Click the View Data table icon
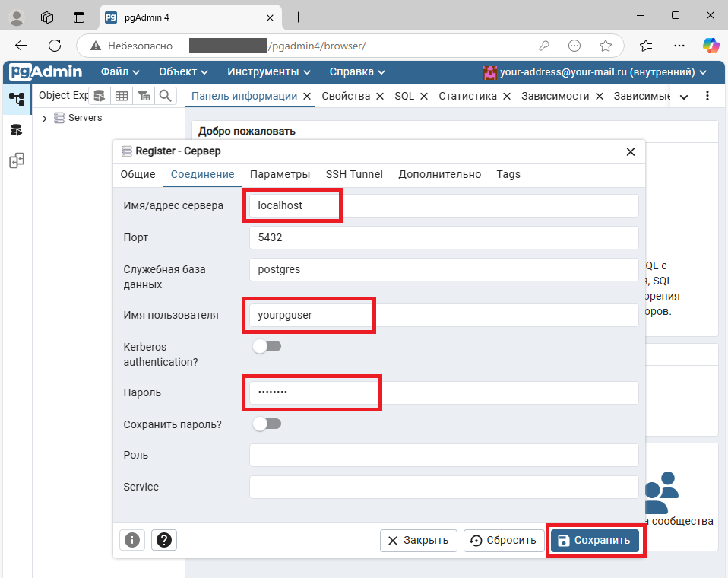This screenshot has height=578, width=728. tap(122, 96)
